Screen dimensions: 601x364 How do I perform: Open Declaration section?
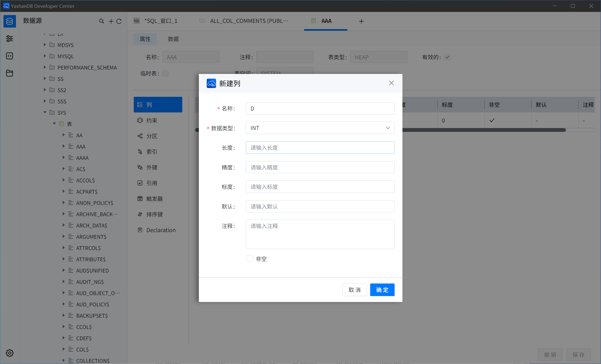(x=158, y=230)
